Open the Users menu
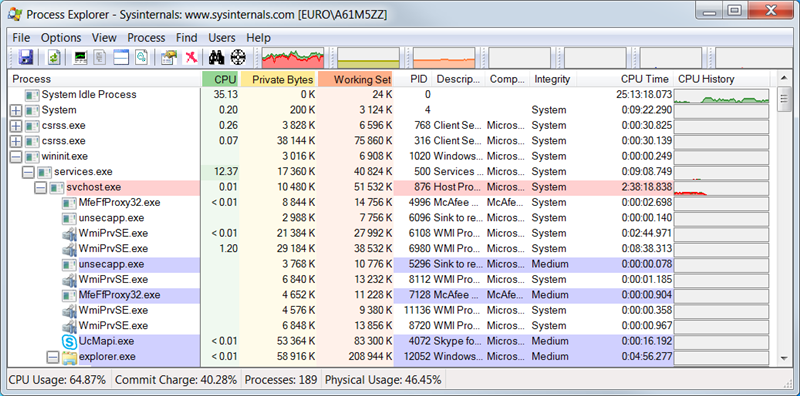800x396 pixels. (222, 38)
